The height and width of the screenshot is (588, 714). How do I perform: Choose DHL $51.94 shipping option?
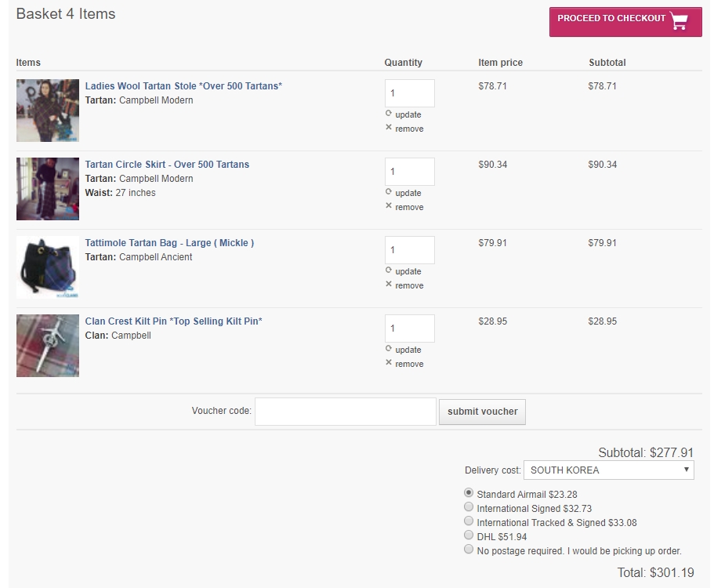pos(469,535)
